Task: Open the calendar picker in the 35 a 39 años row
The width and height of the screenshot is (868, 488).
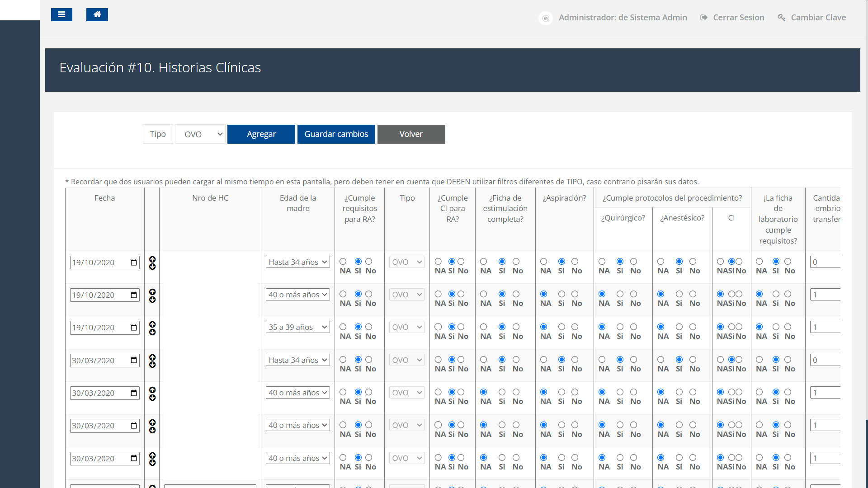Action: pos(134,328)
